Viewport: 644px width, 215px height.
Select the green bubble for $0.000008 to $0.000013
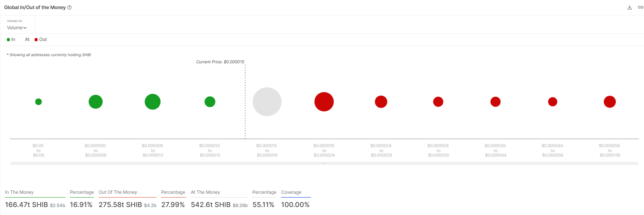(152, 102)
